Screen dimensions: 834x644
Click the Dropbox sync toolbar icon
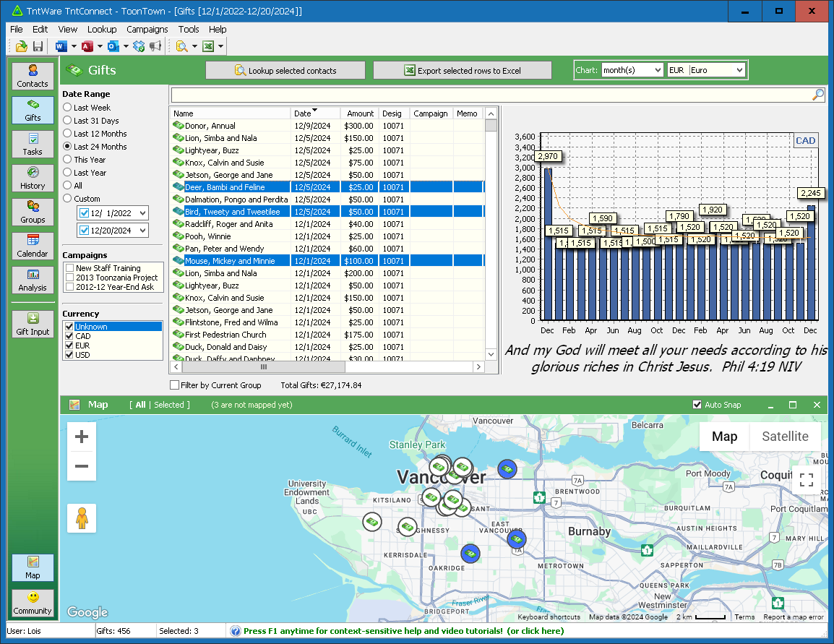pos(139,46)
